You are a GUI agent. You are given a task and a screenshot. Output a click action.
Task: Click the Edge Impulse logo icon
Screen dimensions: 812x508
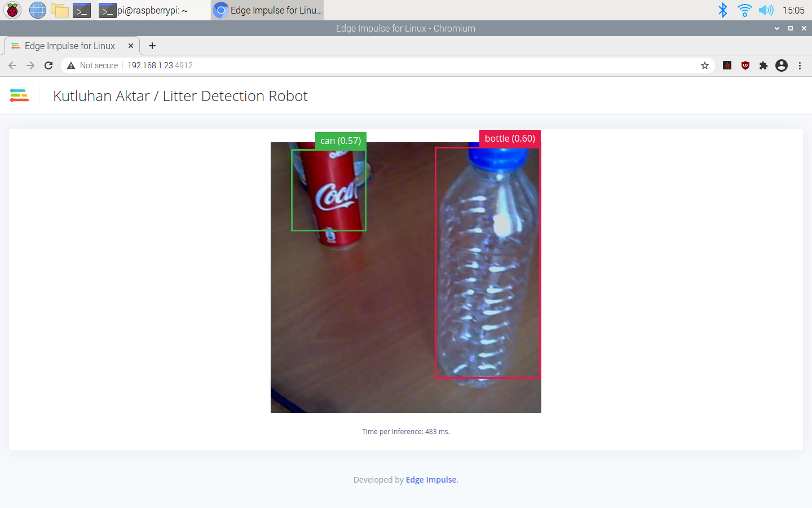(x=19, y=95)
